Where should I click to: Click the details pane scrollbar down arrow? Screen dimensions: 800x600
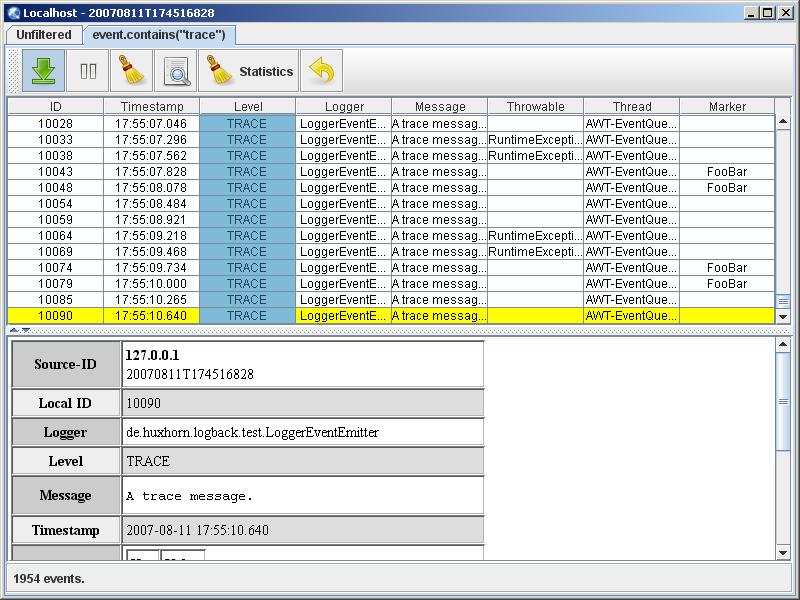click(x=783, y=552)
